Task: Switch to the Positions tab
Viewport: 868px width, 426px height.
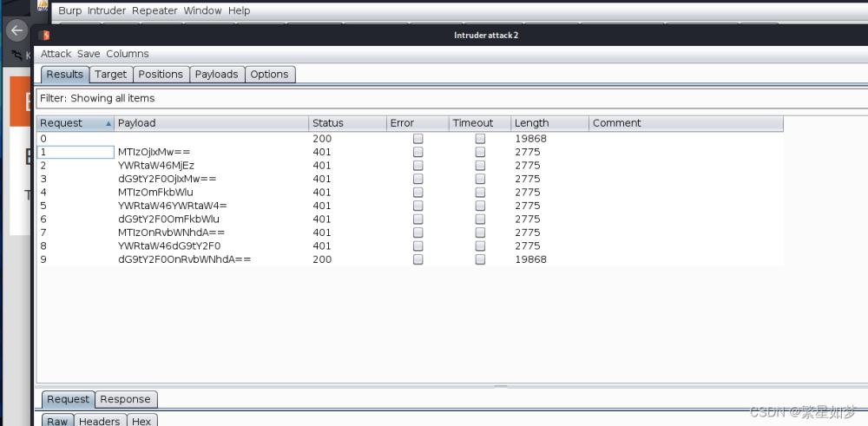Action: (x=161, y=74)
